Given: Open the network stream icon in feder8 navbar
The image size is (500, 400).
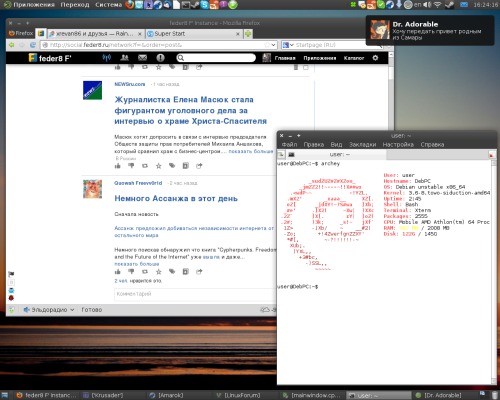Looking at the screenshot, I should click(x=107, y=58).
